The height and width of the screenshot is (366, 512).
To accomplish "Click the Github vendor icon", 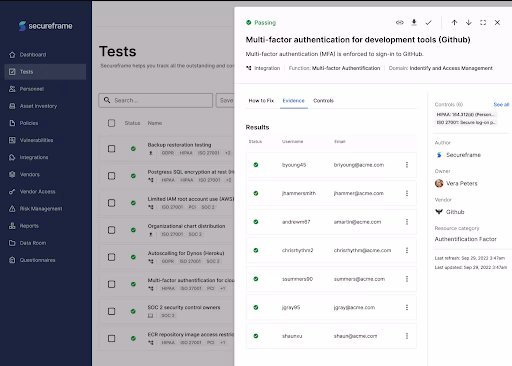I will point(439,212).
